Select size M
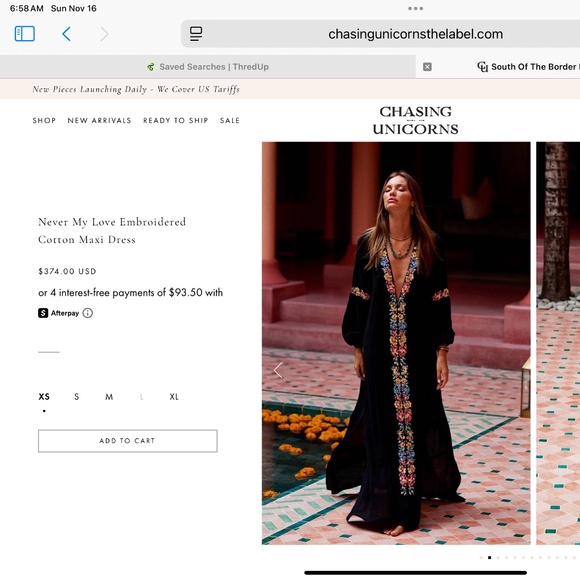Image resolution: width=580 pixels, height=580 pixels. pyautogui.click(x=109, y=397)
